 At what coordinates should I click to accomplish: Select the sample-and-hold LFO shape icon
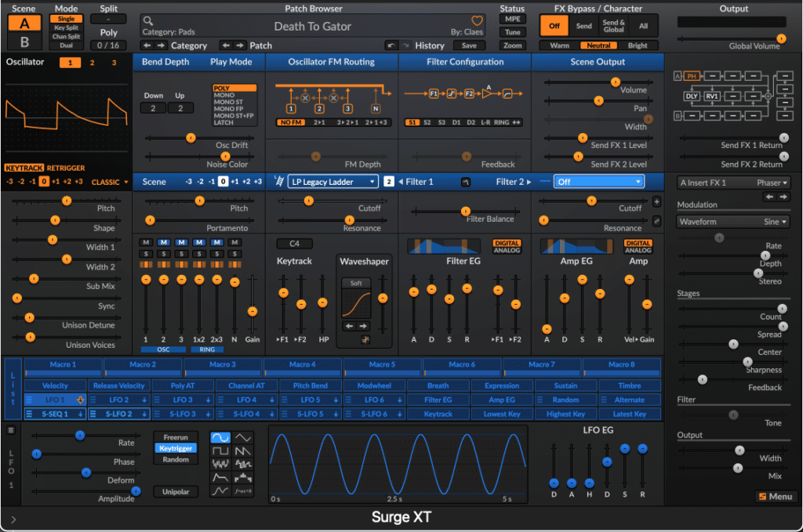[x=243, y=465]
